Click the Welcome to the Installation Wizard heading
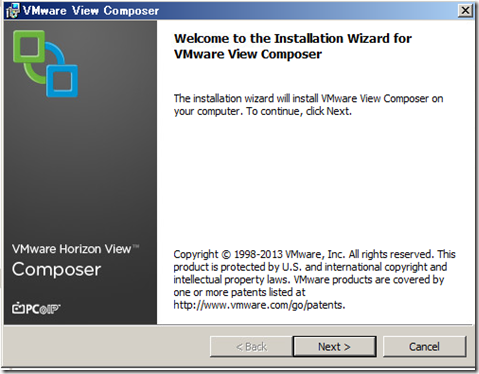 (x=293, y=46)
